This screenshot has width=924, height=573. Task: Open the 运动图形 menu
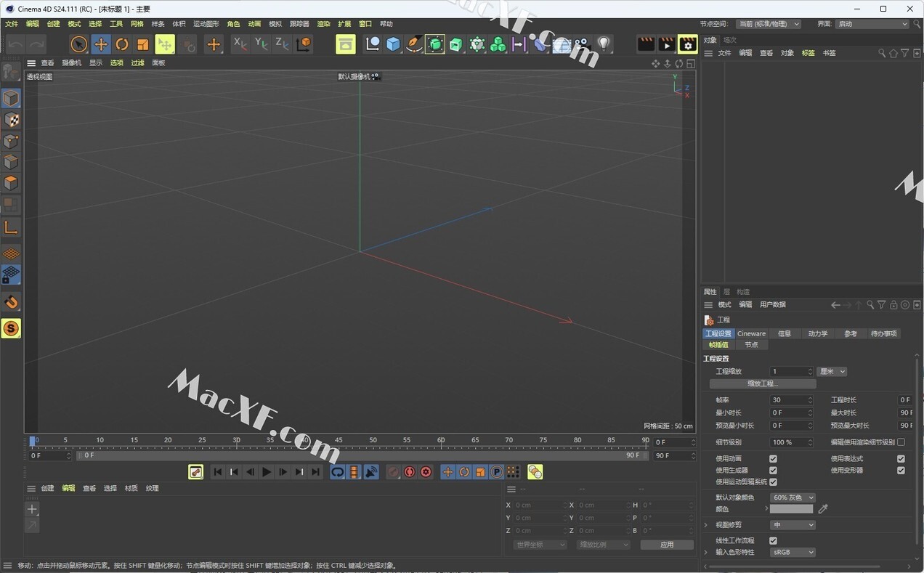click(x=206, y=24)
